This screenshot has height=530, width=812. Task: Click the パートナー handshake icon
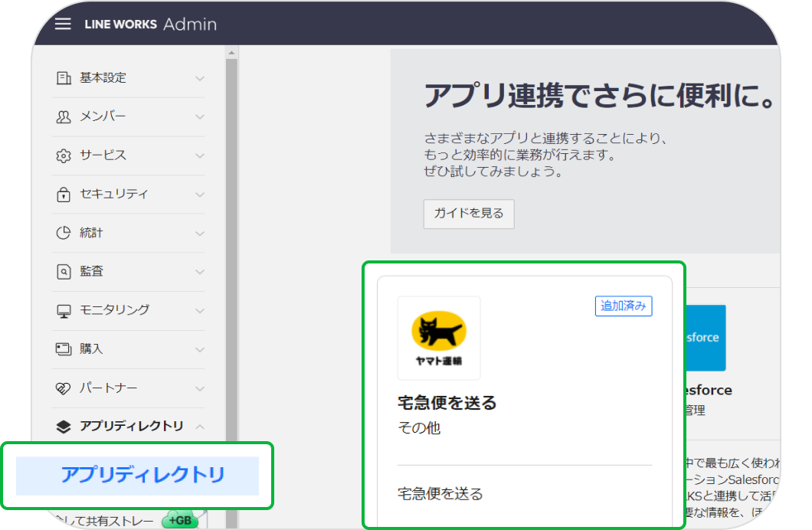click(x=64, y=388)
